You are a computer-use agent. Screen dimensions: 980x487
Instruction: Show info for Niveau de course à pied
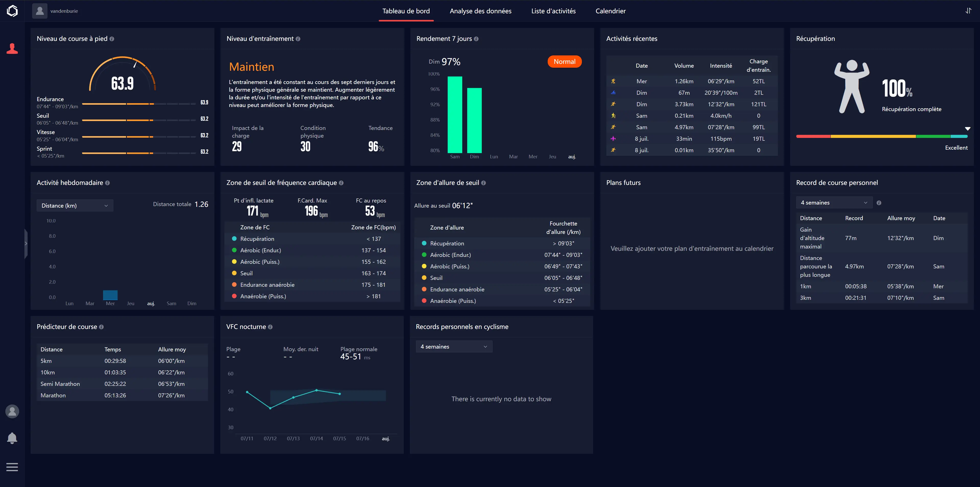click(x=112, y=39)
